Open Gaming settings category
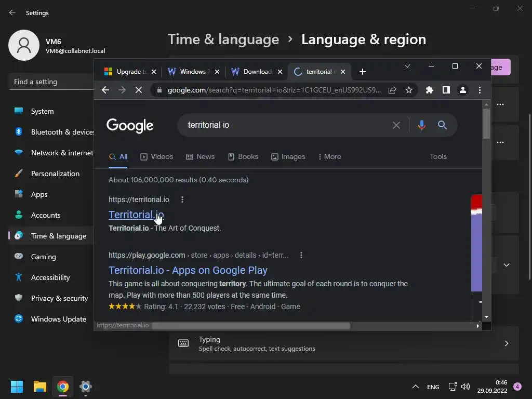 51,257
